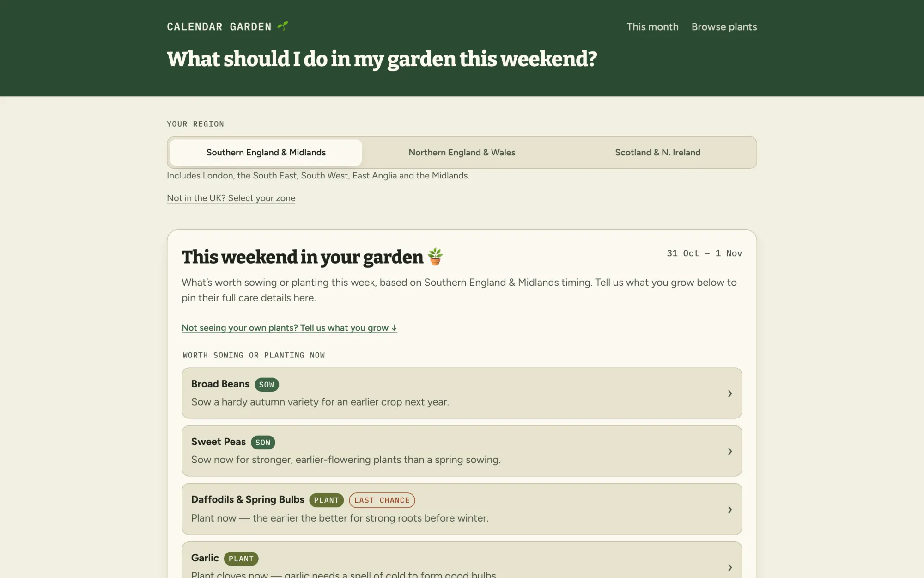Viewport: 924px width, 578px height.
Task: Select Southern England & Midlands region
Action: (266, 153)
